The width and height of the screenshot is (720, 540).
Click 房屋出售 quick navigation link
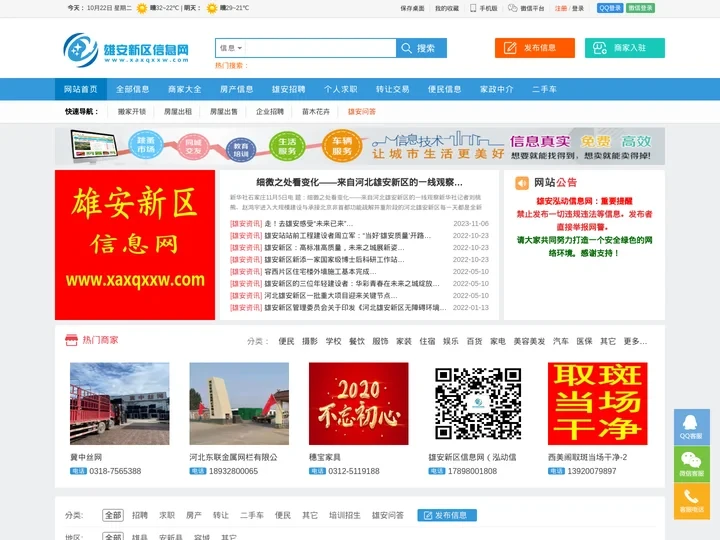click(x=224, y=112)
